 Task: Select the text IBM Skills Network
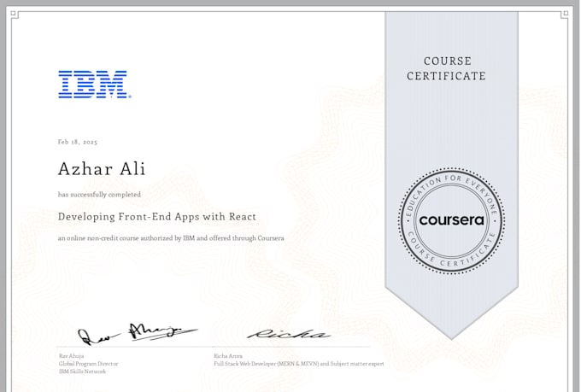coord(82,372)
